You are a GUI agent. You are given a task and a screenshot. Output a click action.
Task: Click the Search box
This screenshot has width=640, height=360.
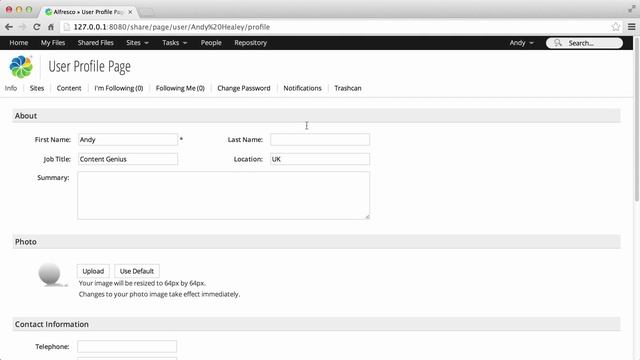click(584, 43)
